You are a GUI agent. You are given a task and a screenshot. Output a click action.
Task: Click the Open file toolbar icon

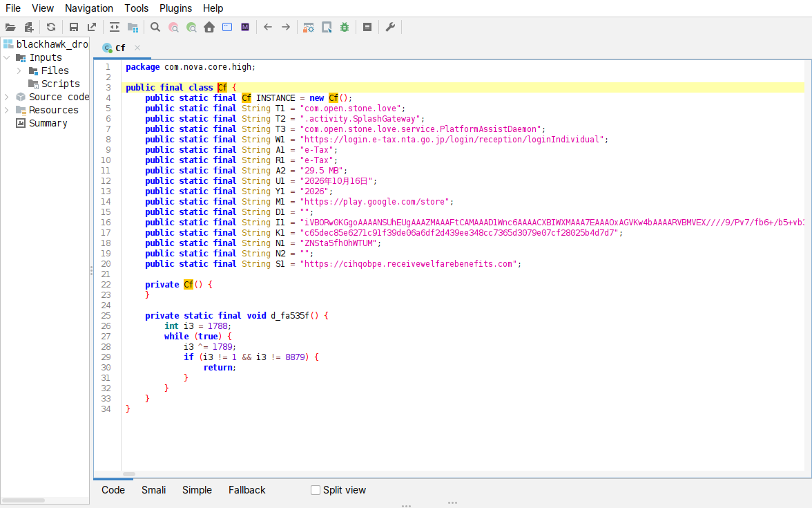[10, 28]
